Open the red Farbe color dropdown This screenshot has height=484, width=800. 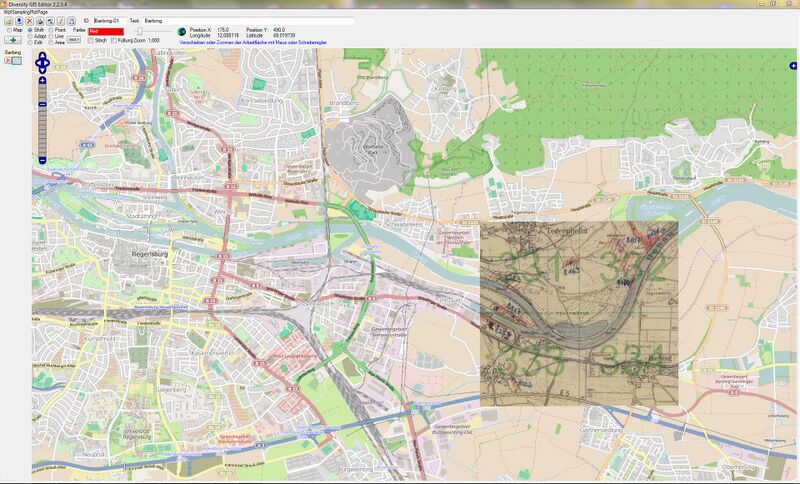106,32
